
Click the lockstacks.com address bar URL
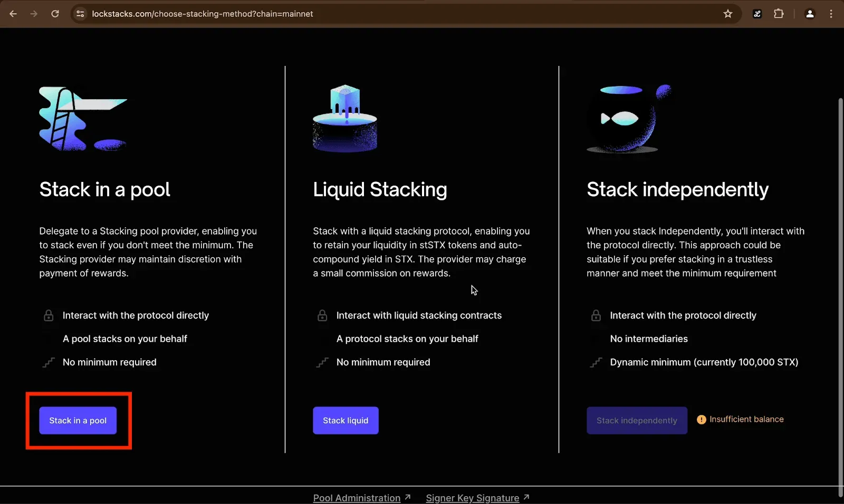(203, 14)
